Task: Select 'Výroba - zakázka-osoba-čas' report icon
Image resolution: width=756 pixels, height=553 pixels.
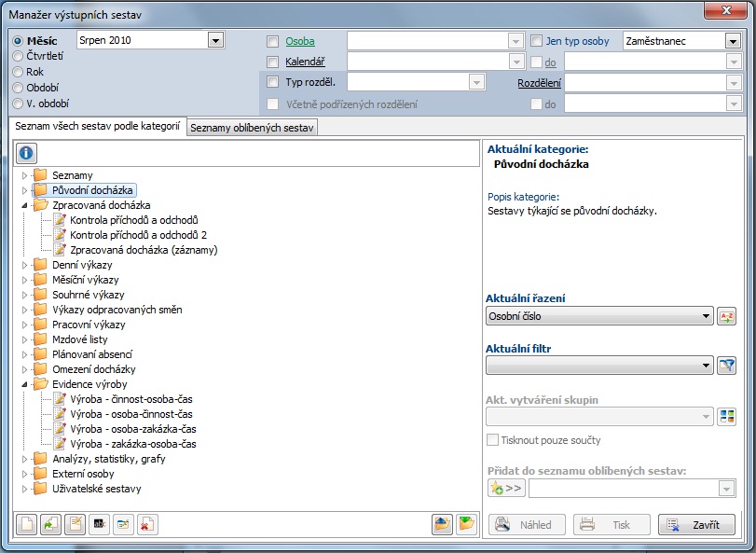Action: (x=60, y=444)
